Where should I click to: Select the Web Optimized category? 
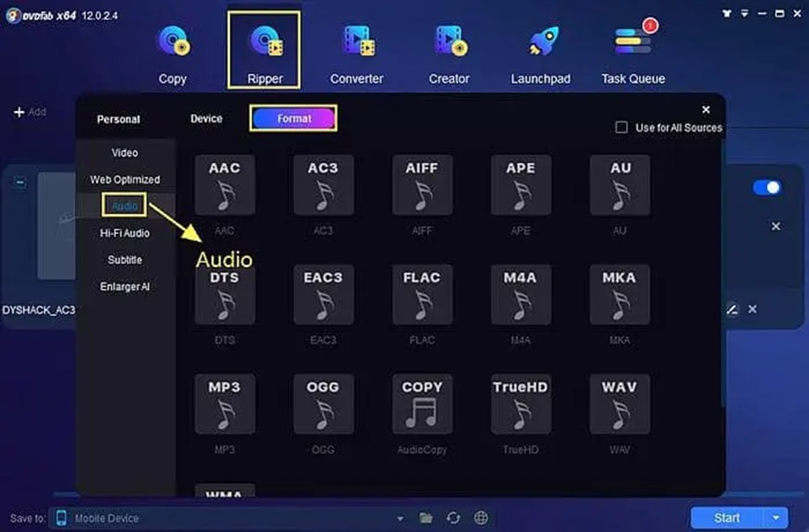tap(125, 180)
